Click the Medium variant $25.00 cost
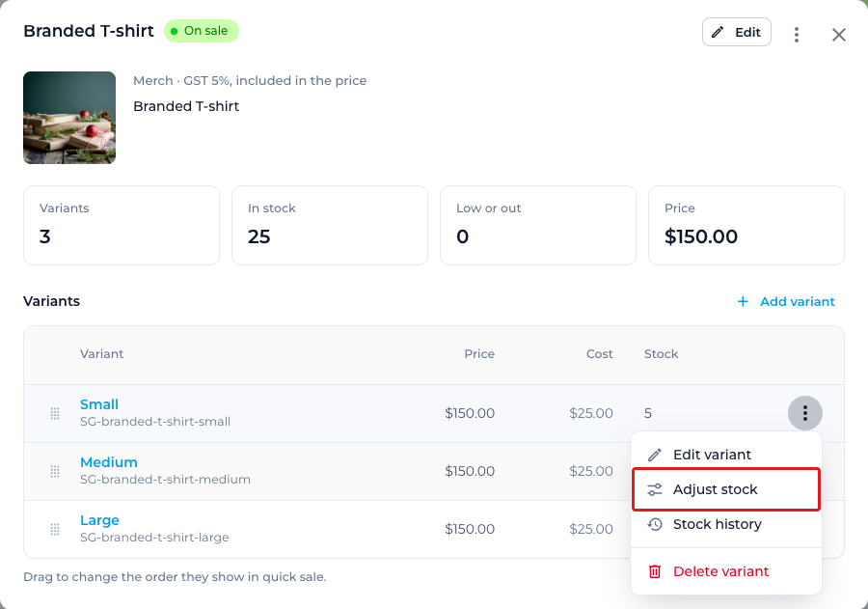 click(x=590, y=471)
